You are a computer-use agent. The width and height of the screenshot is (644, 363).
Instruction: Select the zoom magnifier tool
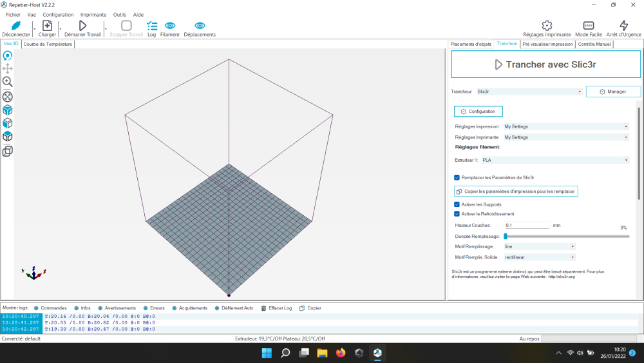click(7, 82)
